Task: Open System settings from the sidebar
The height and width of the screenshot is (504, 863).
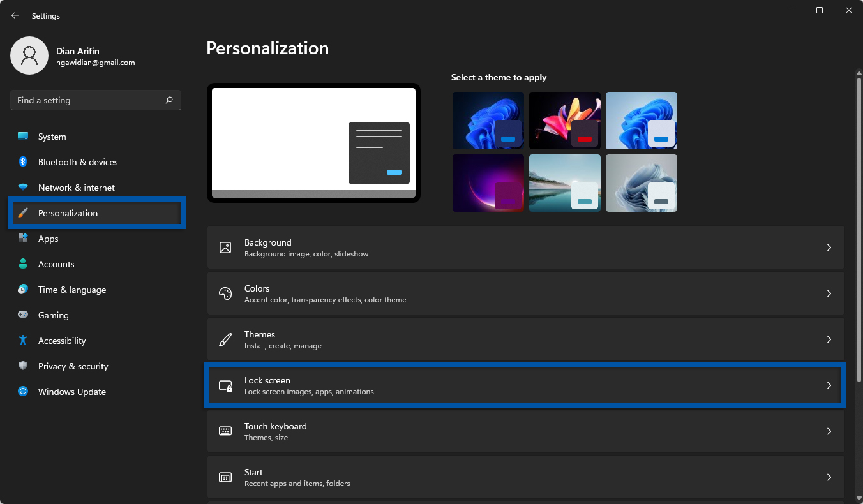Action: pos(51,136)
